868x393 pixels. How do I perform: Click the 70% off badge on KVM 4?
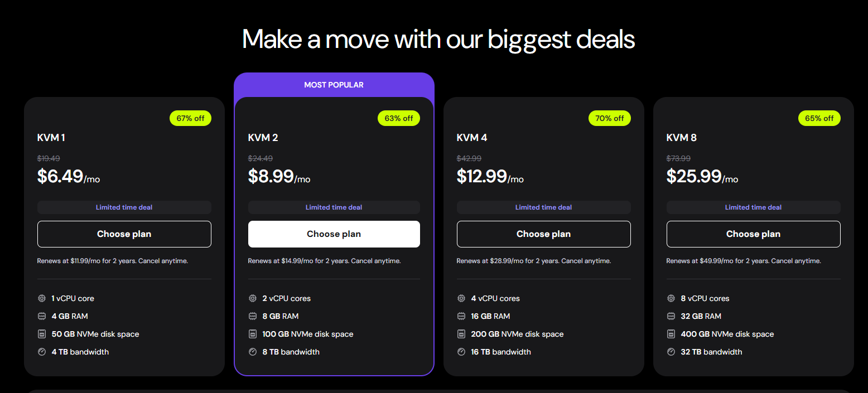[x=610, y=118]
